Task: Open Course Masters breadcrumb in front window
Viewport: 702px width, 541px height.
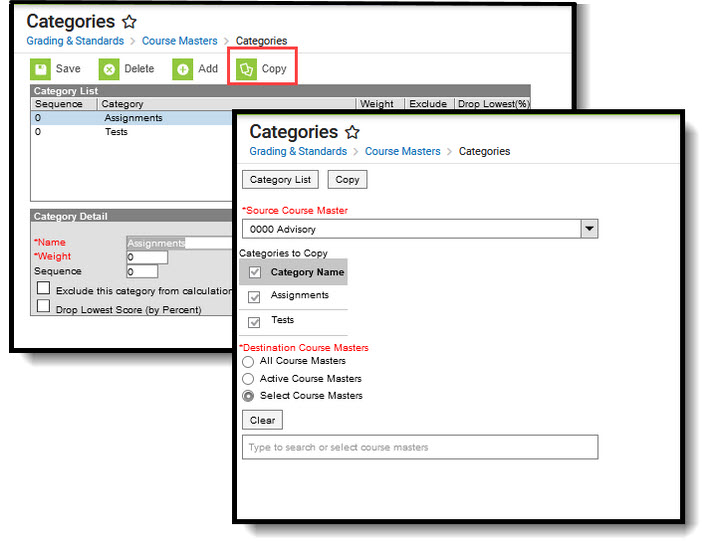Action: pyautogui.click(x=402, y=151)
